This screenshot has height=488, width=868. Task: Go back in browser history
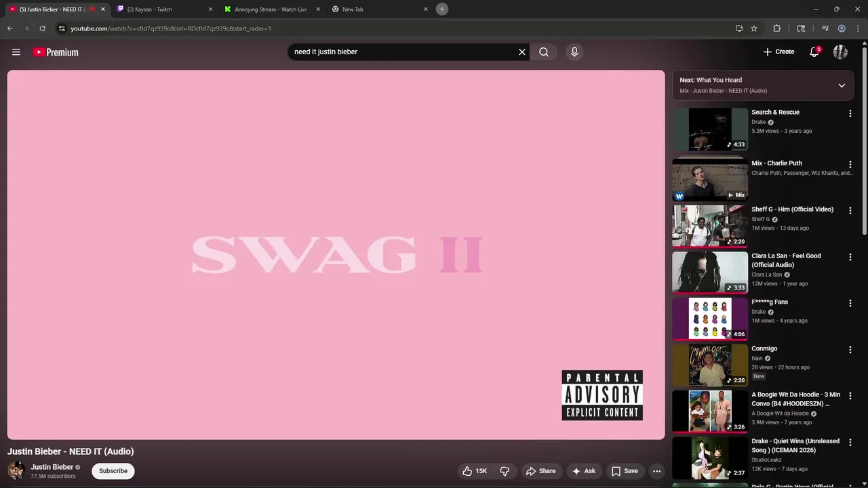[9, 28]
